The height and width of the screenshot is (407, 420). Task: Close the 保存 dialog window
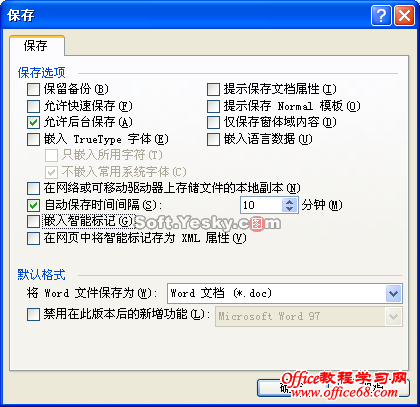pyautogui.click(x=404, y=15)
